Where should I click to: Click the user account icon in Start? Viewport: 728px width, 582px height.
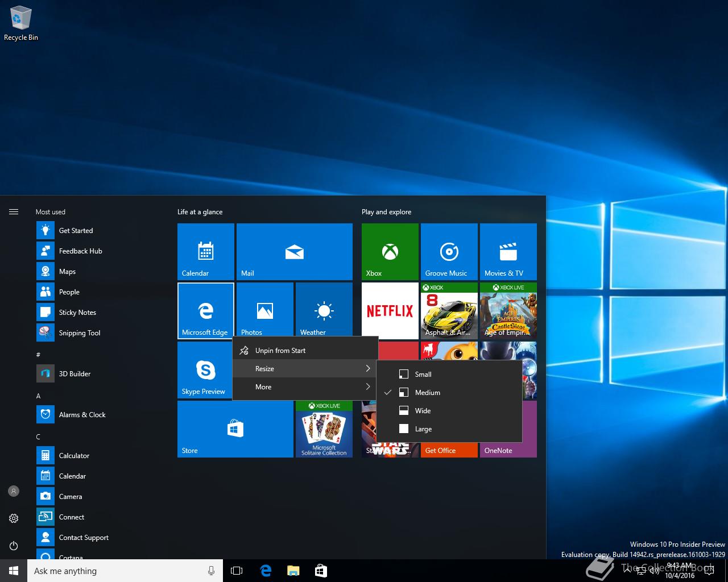pos(14,490)
